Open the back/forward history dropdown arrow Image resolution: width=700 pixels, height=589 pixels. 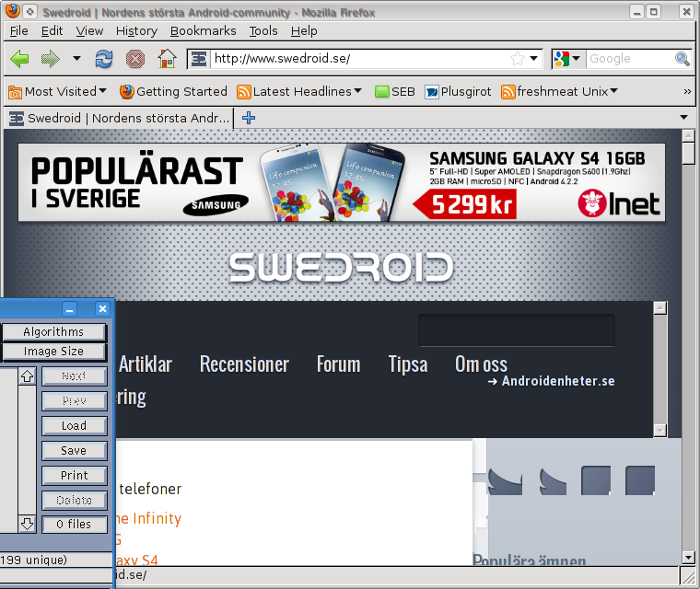76,59
